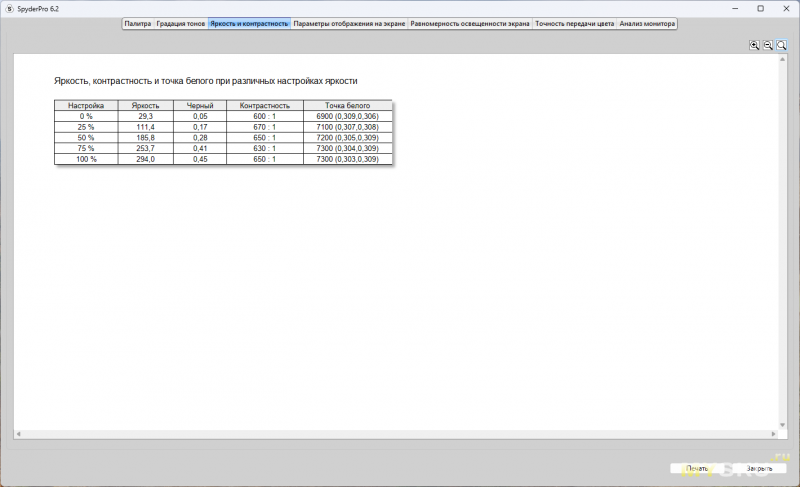
Task: Click the zoom out magnifier icon
Action: click(x=768, y=45)
